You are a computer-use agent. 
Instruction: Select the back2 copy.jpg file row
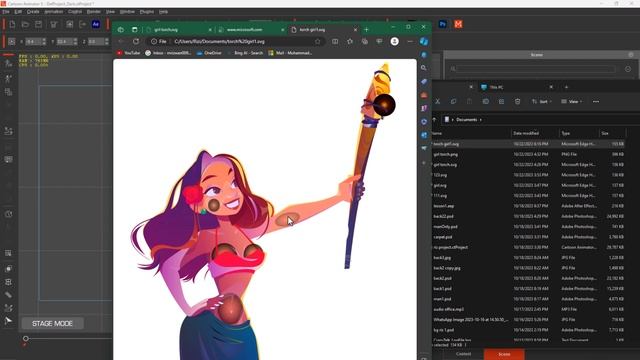[528, 268]
